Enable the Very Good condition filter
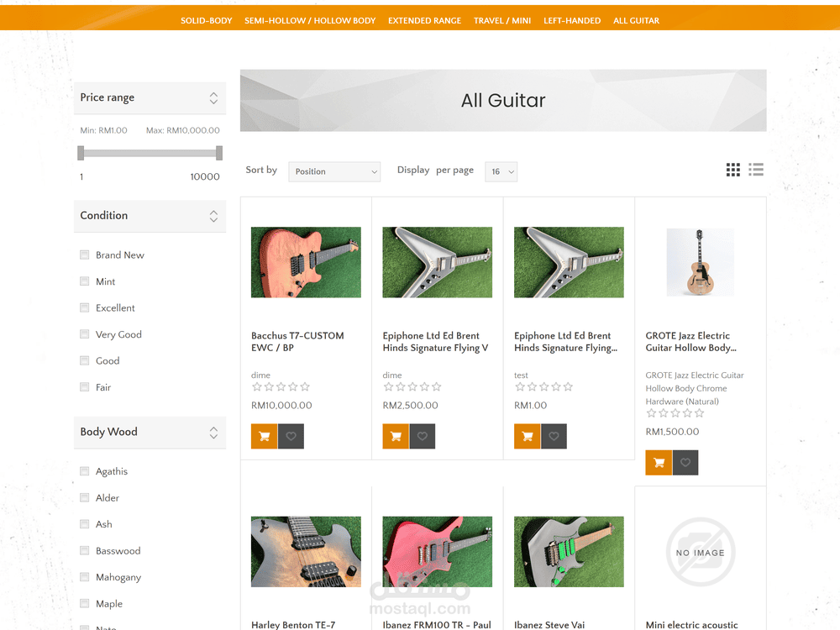This screenshot has height=630, width=840. (84, 334)
